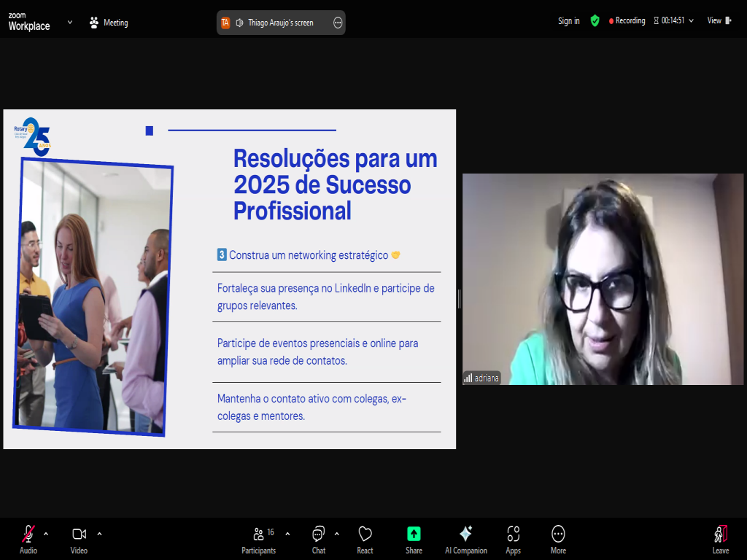Expand the Chat options caret
The height and width of the screenshot is (560, 747).
click(x=336, y=533)
